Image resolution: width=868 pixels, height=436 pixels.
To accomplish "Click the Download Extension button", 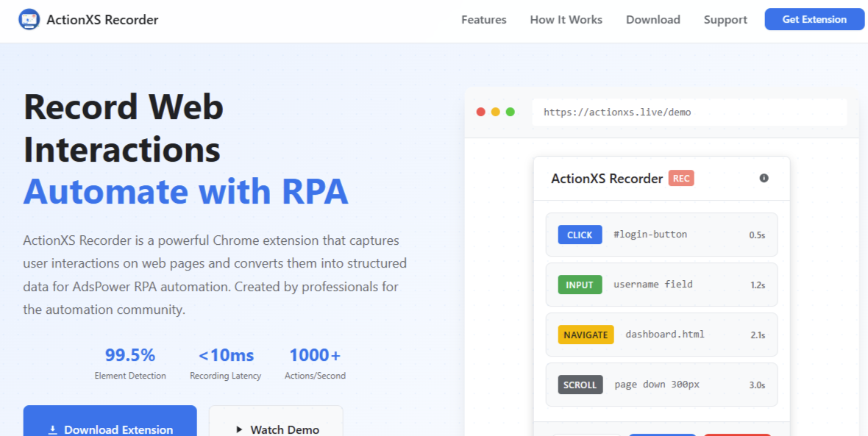I will pyautogui.click(x=110, y=421).
